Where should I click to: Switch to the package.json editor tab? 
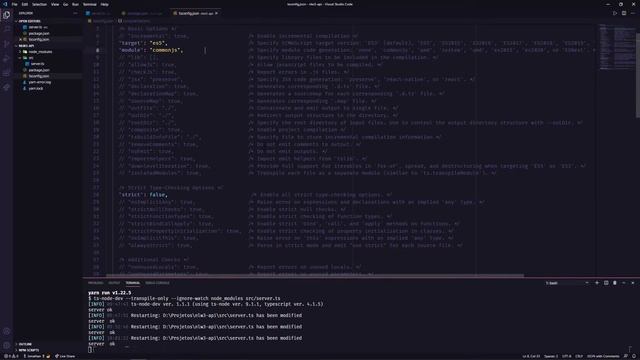[x=144, y=13]
